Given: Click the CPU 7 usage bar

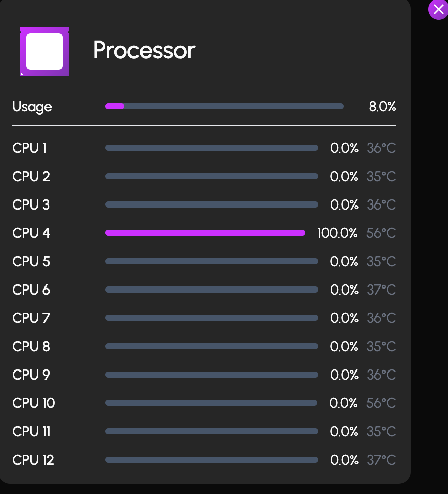Looking at the screenshot, I should click(211, 318).
